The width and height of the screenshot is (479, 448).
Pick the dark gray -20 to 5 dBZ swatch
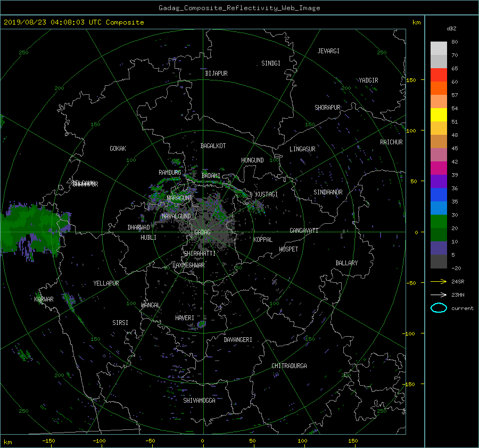tap(439, 262)
